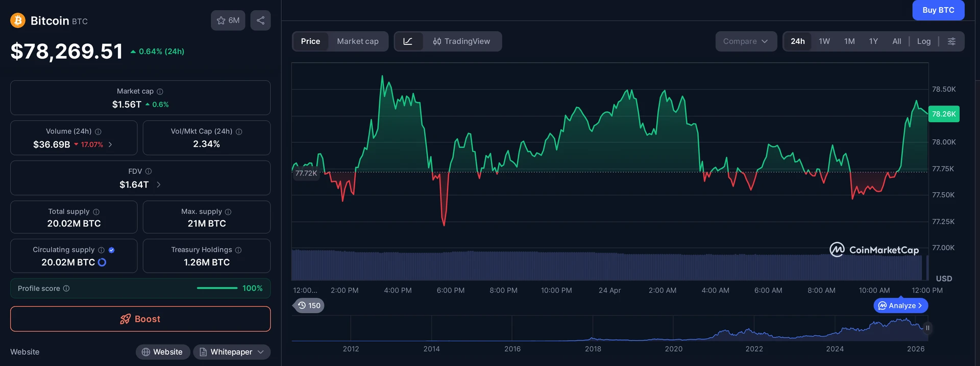Expand the Whitepaper dropdown
Viewport: 980px width, 366px height.
pos(232,352)
